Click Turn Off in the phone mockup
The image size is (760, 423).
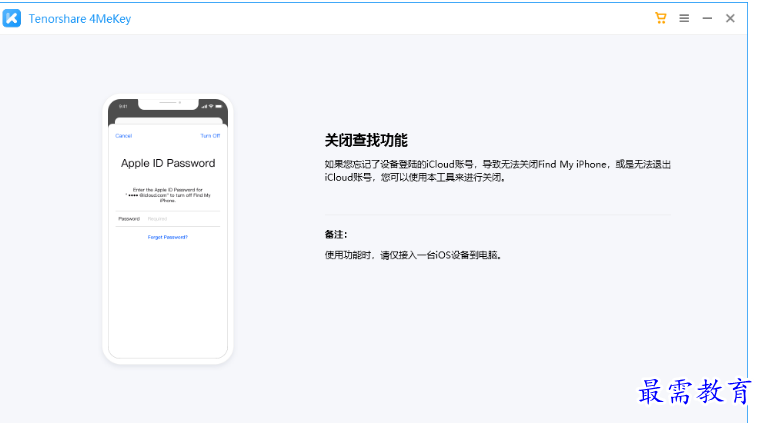pos(210,136)
